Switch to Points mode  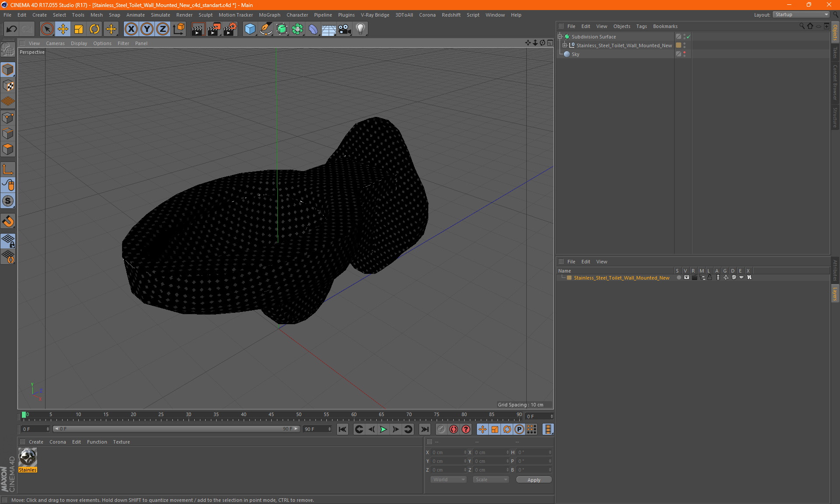pos(8,118)
